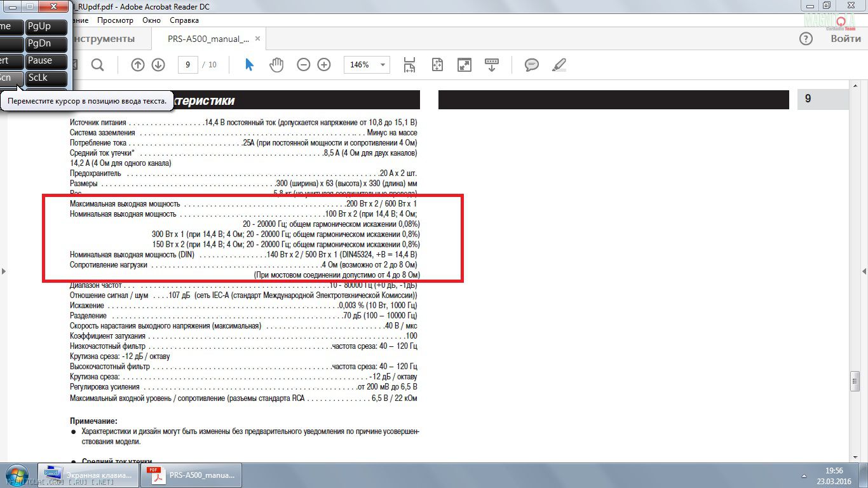Zoom in with the plus button

324,65
